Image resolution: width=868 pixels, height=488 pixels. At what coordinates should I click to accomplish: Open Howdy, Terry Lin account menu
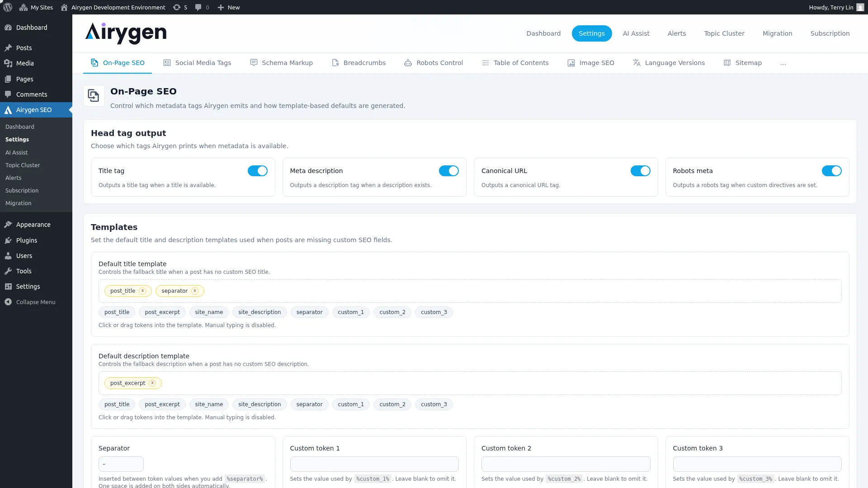click(x=836, y=7)
